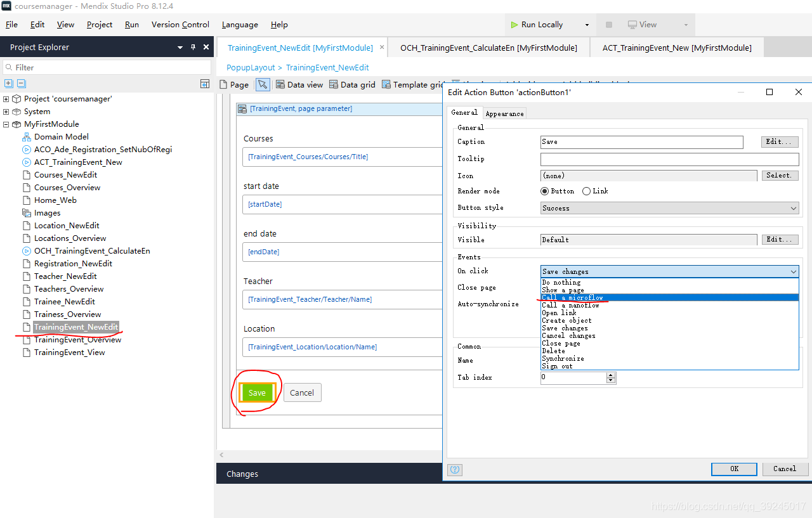Expand the Project 'coursemanager' tree node
The height and width of the screenshot is (518, 812).
pos(6,99)
